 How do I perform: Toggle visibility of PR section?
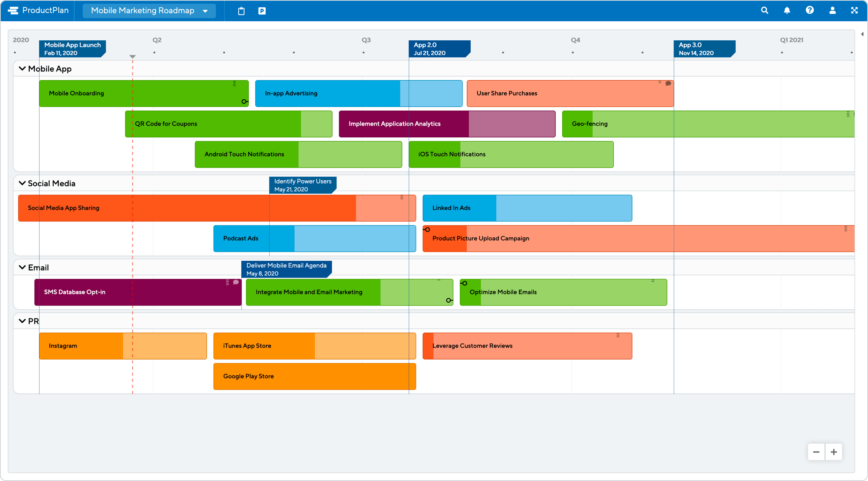tap(22, 320)
